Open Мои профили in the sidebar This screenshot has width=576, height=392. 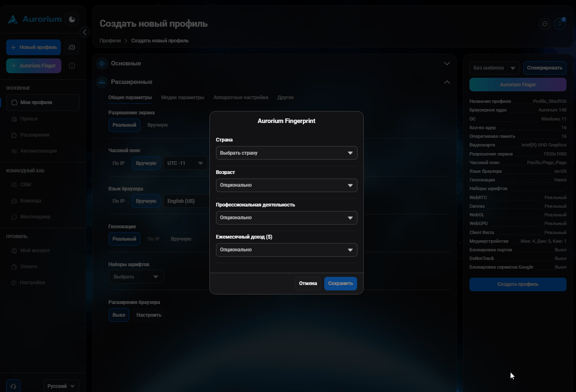[x=43, y=102]
